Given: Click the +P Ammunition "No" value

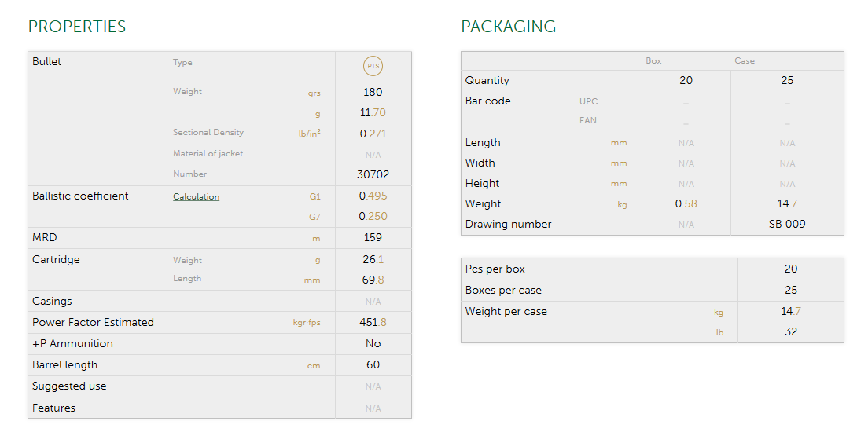Looking at the screenshot, I should pos(373,344).
